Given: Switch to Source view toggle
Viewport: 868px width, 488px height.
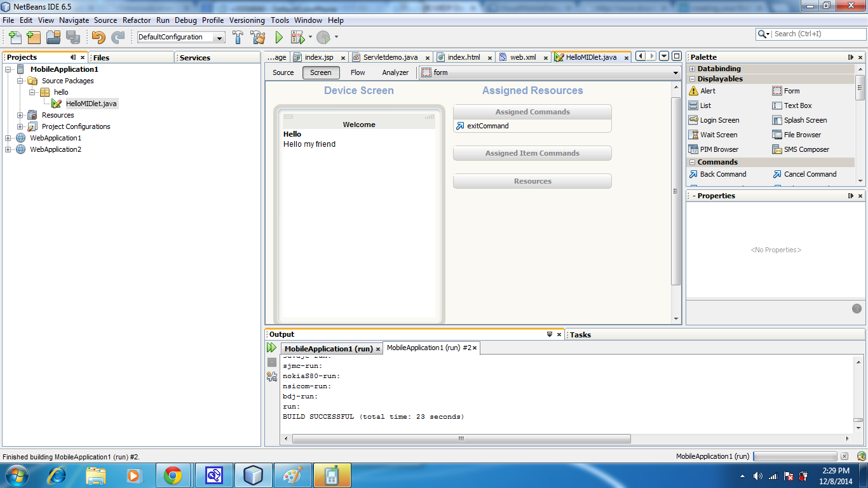Looking at the screenshot, I should tap(283, 72).
